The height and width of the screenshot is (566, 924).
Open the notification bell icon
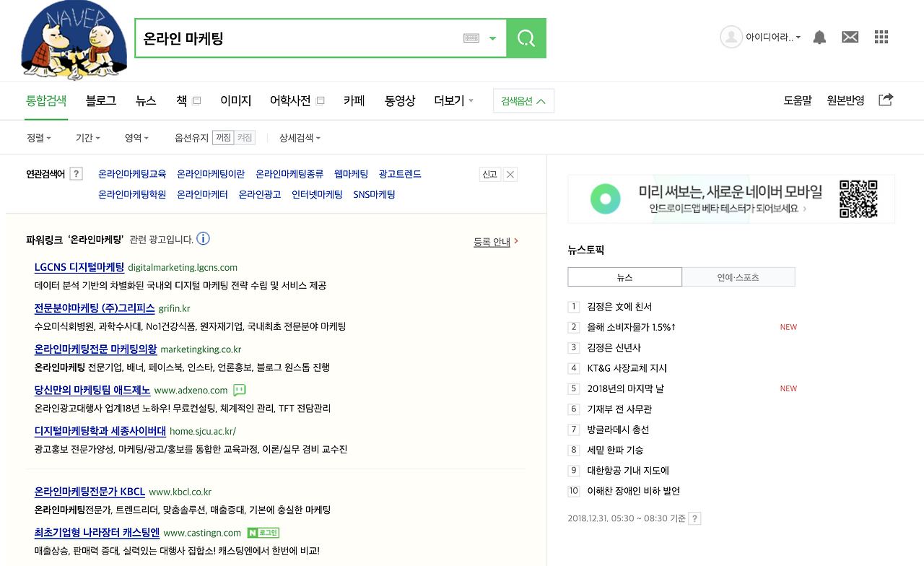pyautogui.click(x=819, y=36)
